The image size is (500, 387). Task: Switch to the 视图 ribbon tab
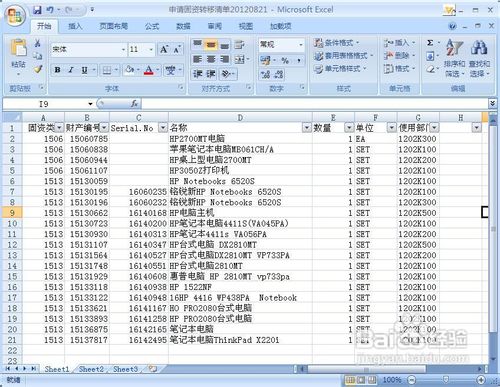[246, 26]
